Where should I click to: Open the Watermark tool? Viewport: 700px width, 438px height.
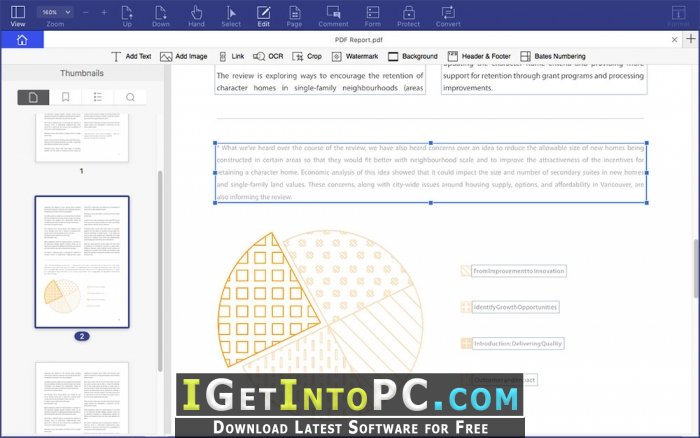click(355, 56)
